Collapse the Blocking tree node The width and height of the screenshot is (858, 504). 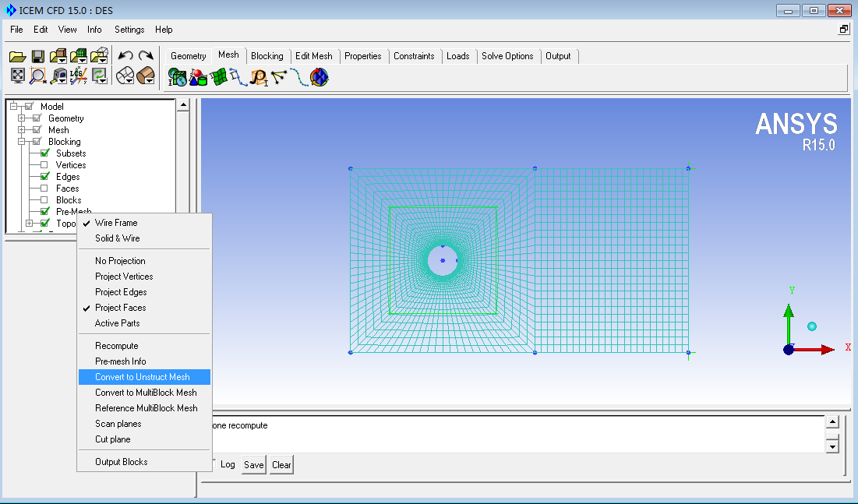pos(22,142)
